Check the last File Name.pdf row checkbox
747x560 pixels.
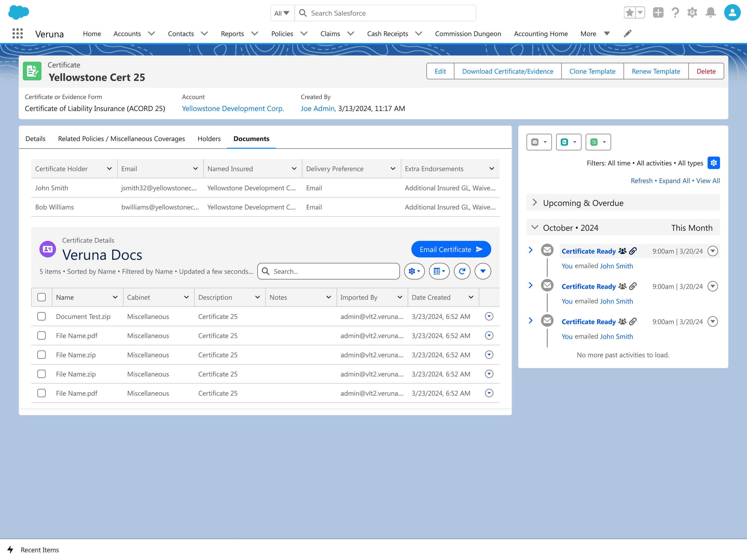[41, 393]
